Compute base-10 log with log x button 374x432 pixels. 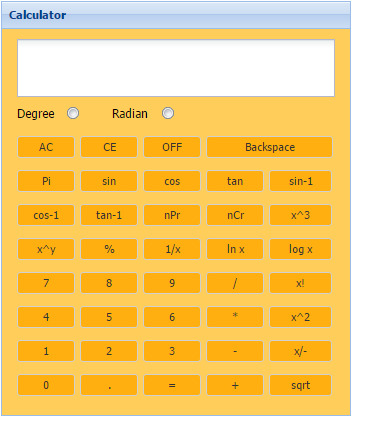point(301,249)
